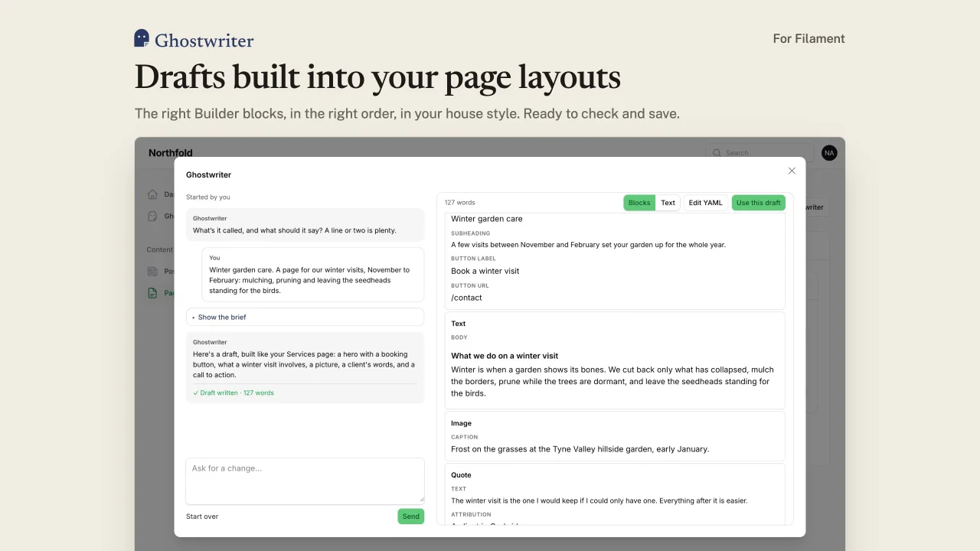The image size is (980, 551).
Task: Click the Posts document icon in sidebar
Action: point(152,271)
